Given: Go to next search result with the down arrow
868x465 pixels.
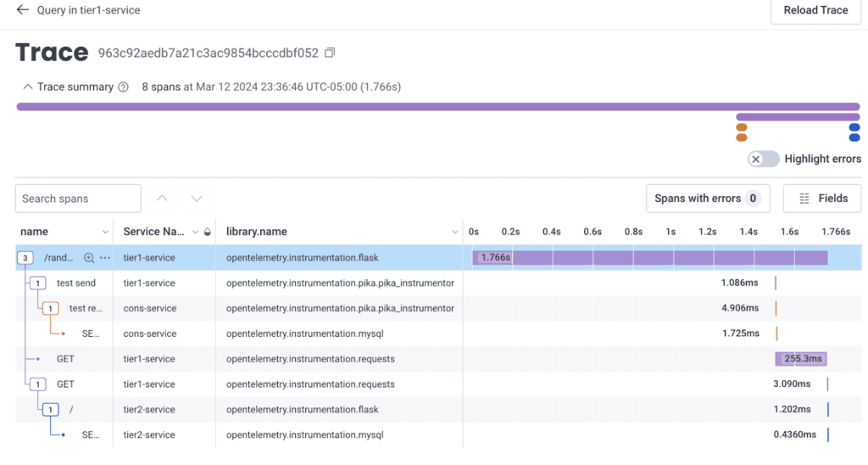Looking at the screenshot, I should (x=197, y=199).
